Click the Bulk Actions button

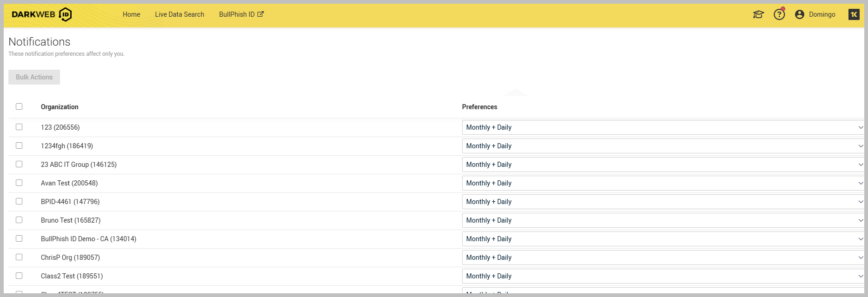pos(34,77)
